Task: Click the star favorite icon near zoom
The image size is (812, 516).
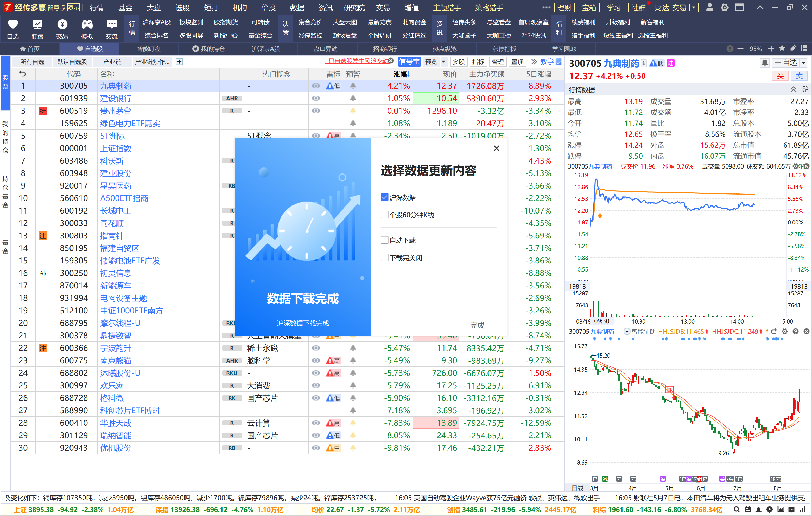Action: click(x=782, y=49)
